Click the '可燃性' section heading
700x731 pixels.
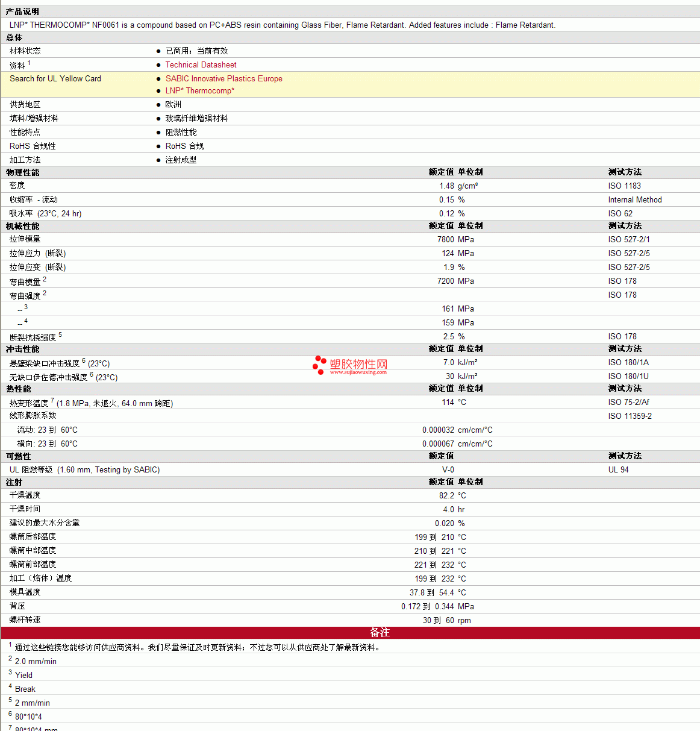[x=19, y=457]
